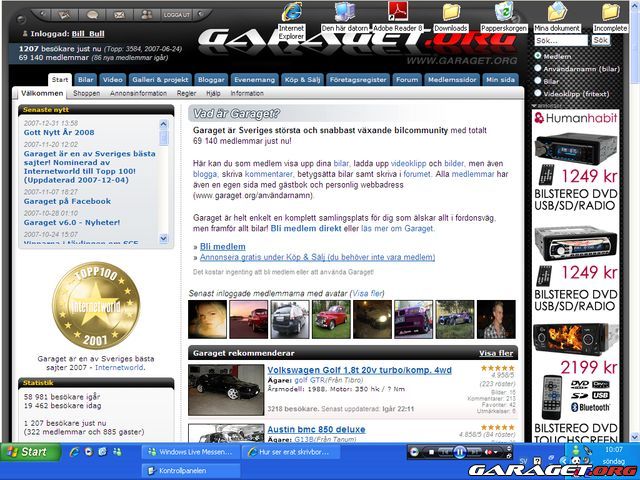Open the volume dropdown arrow on taskbar player

click(x=496, y=452)
